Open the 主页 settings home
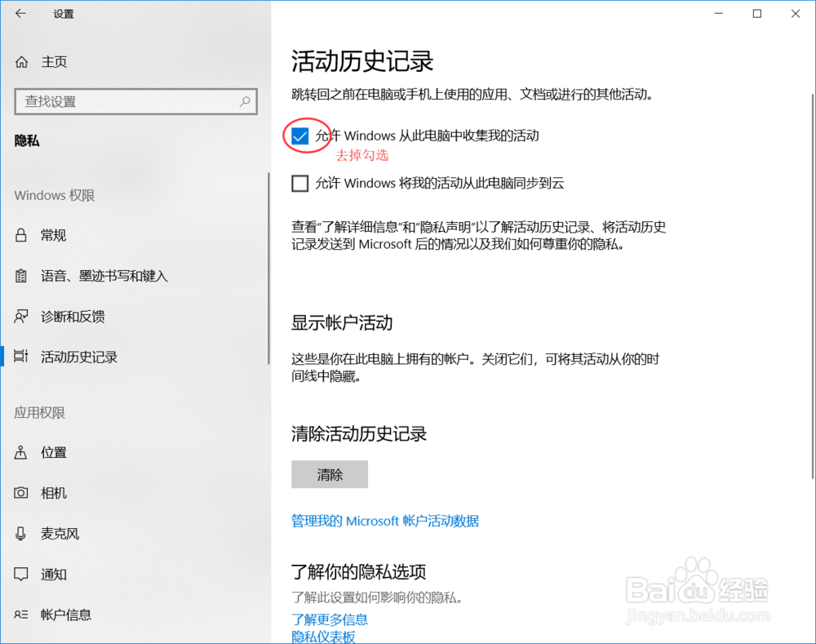 coord(54,62)
